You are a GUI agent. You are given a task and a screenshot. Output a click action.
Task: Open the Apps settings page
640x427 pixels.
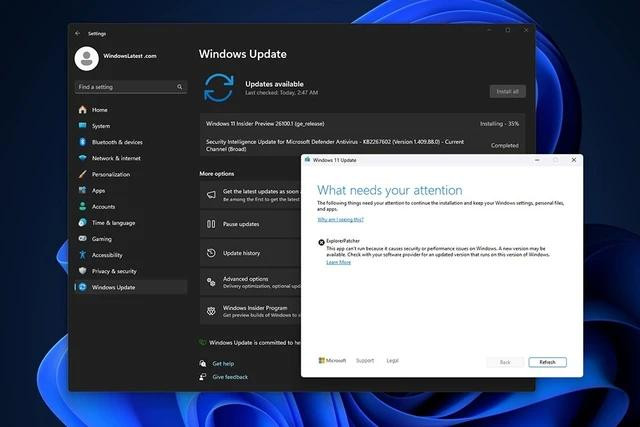[131, 190]
